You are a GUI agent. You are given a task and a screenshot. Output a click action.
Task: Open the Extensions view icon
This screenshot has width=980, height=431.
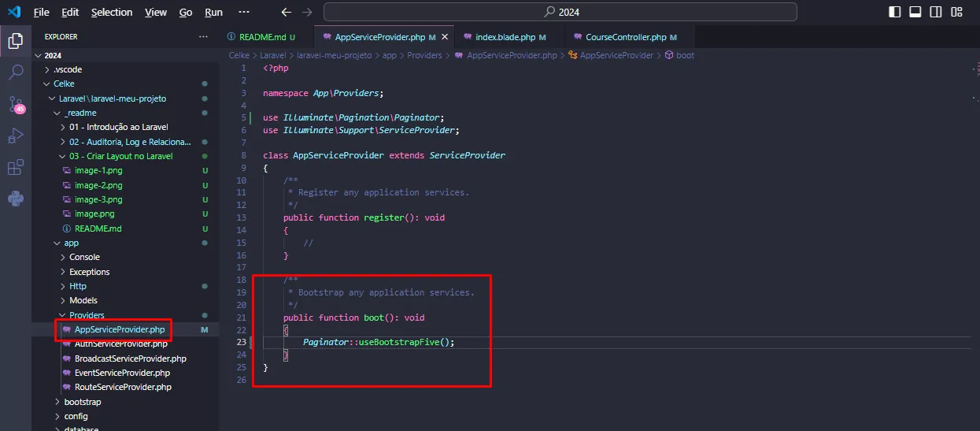coord(15,167)
